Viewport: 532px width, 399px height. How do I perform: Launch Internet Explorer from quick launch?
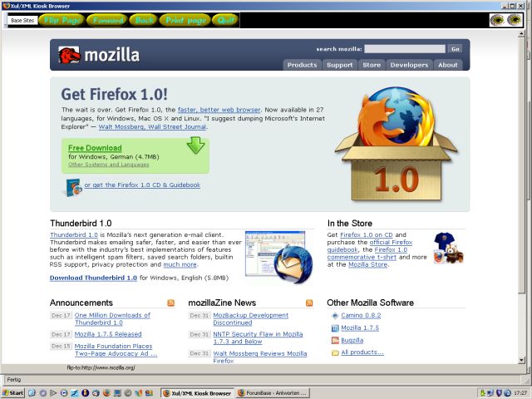point(32,393)
